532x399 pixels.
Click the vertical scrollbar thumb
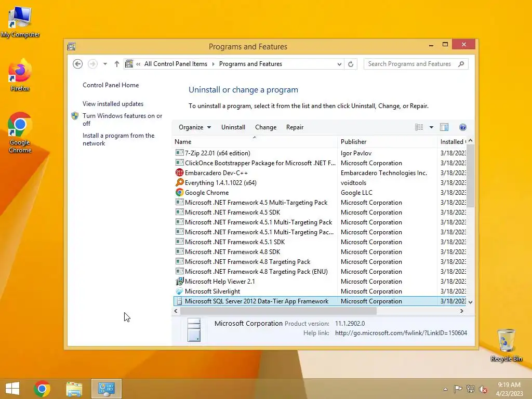470,176
